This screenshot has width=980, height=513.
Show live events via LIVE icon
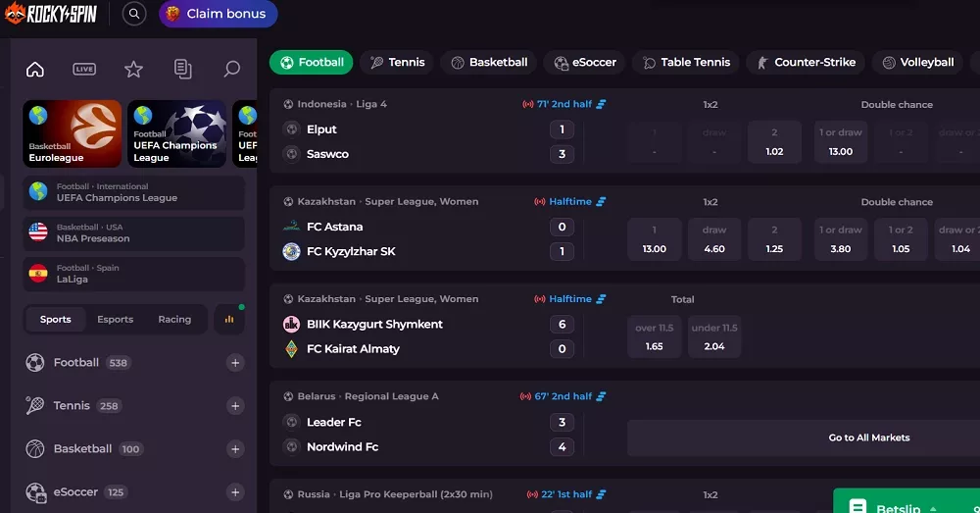point(84,69)
